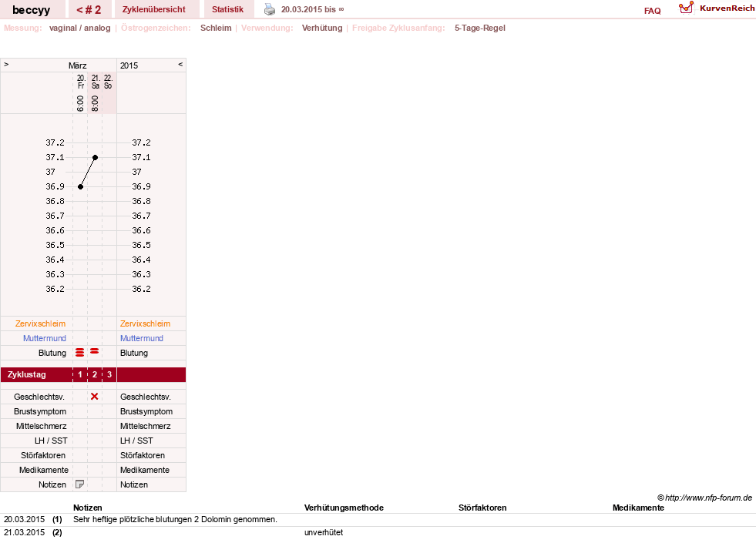Click the medium bleeding icon for cycle day 2
This screenshot has width=756, height=553.
(95, 351)
